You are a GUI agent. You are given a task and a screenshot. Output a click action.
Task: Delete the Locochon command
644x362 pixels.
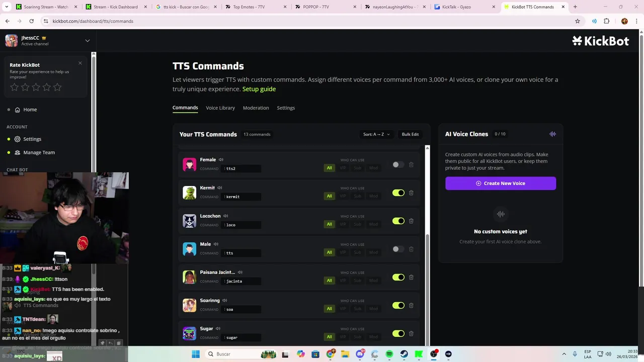click(x=411, y=221)
